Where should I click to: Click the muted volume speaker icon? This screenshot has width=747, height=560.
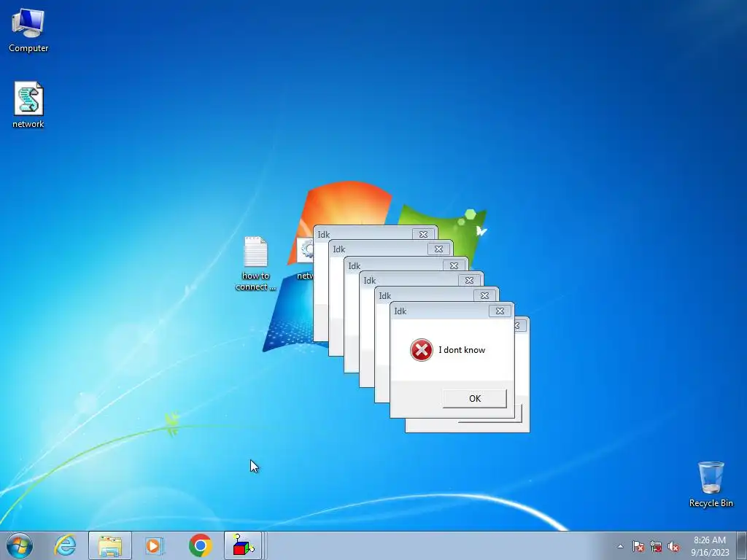pyautogui.click(x=673, y=546)
